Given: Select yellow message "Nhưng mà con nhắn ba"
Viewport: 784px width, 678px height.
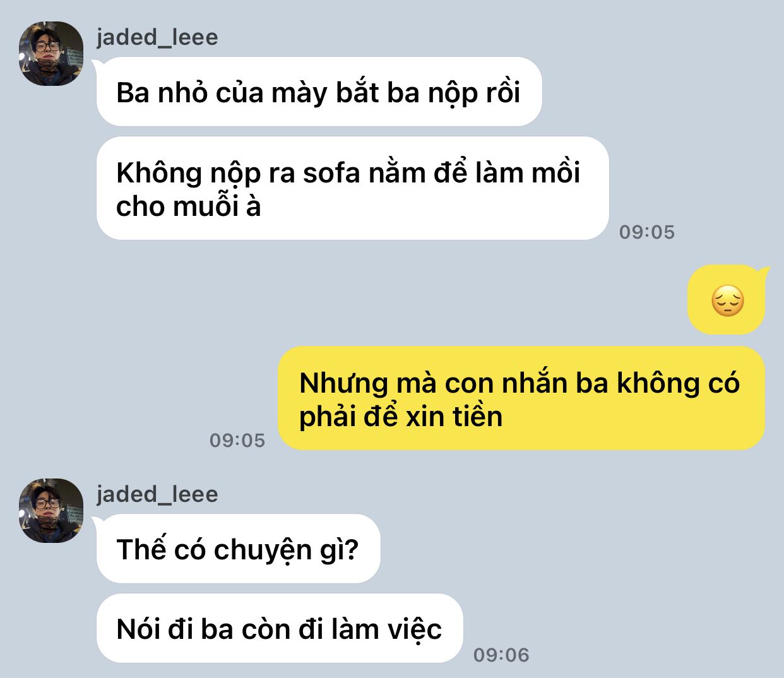Looking at the screenshot, I should [521, 398].
